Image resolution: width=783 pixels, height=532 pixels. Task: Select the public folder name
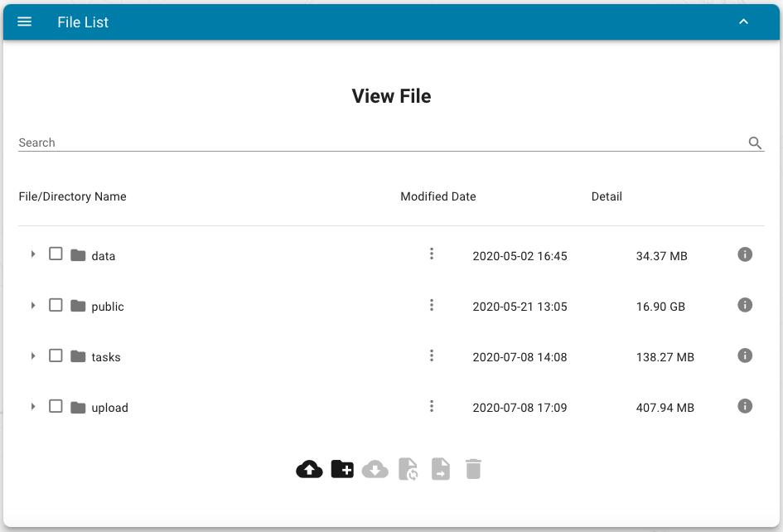[108, 307]
